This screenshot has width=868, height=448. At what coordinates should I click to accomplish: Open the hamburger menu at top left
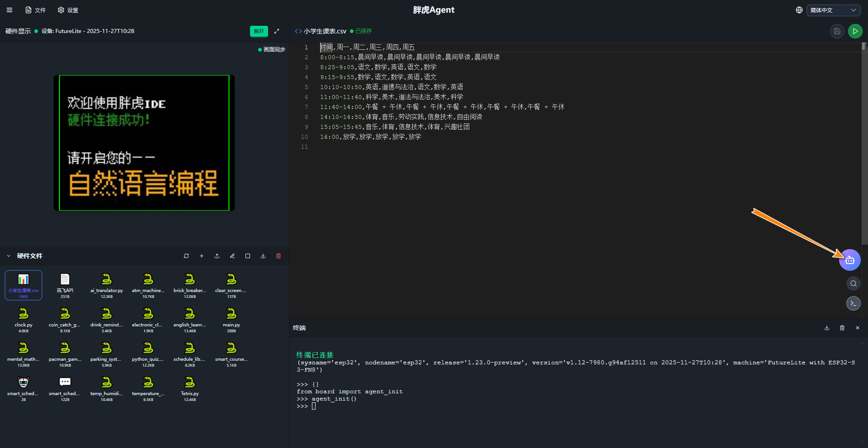pyautogui.click(x=9, y=10)
